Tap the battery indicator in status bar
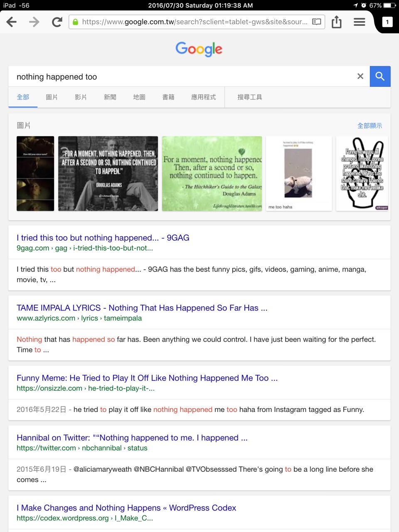Screen dimensions: 399x532 [x=389, y=5]
